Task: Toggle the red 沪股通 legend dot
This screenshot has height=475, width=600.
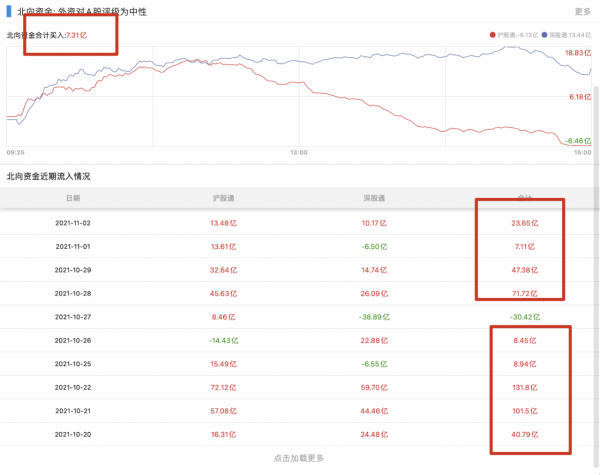Action: coord(493,34)
